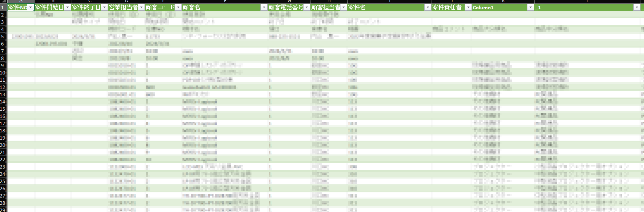Select entire row 23 via row header
Image resolution: width=644 pixels, height=212 pixels.
click(3, 166)
